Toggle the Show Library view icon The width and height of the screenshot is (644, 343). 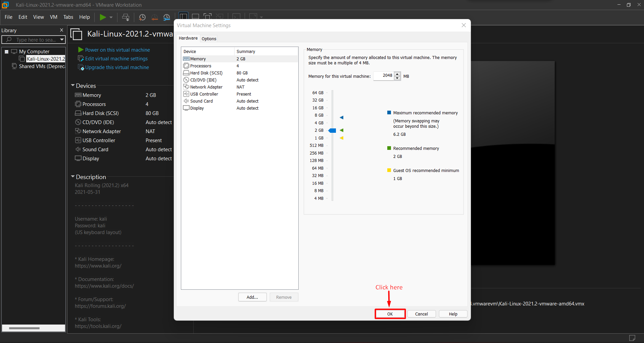(183, 16)
